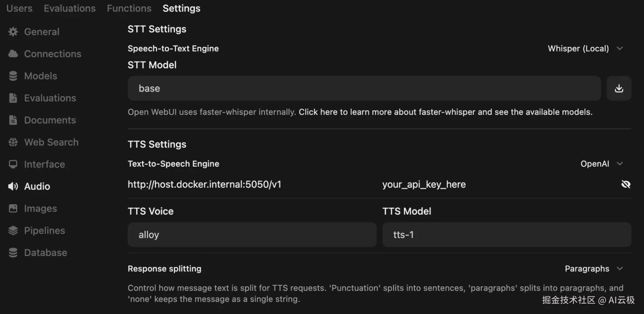
Task: Select Audio in the settings sidebar
Action: [37, 186]
